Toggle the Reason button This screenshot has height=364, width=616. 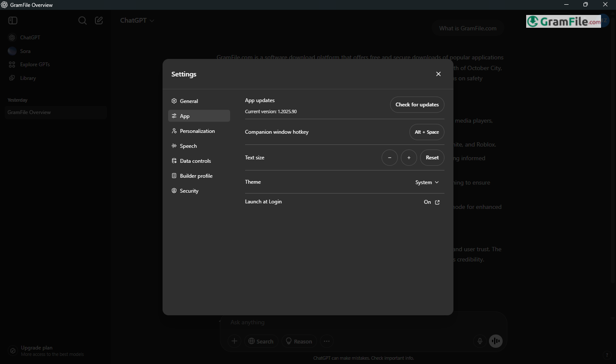point(299,341)
